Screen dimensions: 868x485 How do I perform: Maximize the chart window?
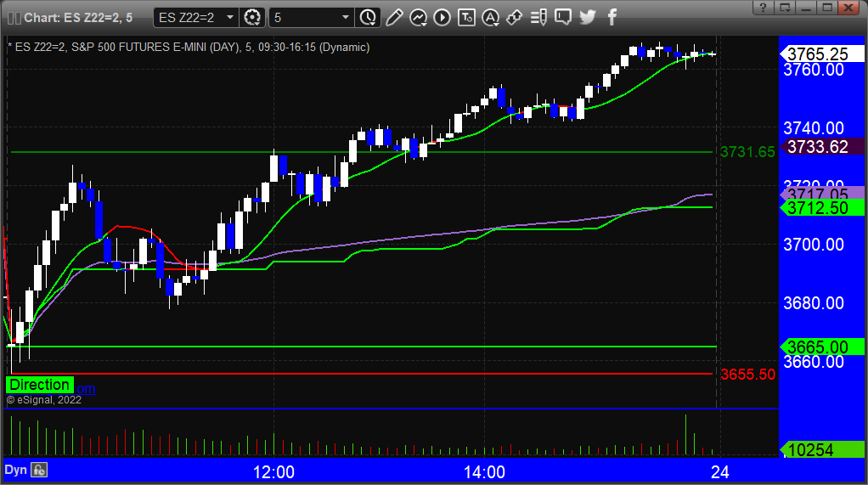827,8
